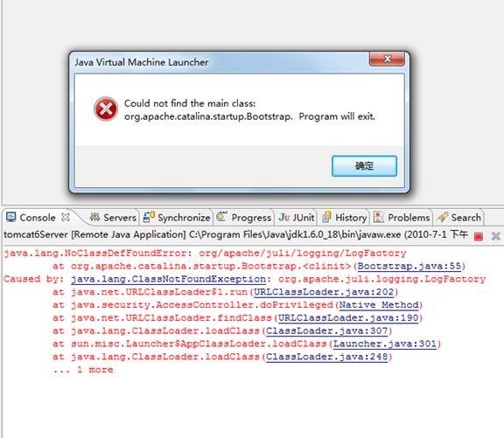504x438 pixels.
Task: Click the Console tab monitor icon
Action: 10,217
